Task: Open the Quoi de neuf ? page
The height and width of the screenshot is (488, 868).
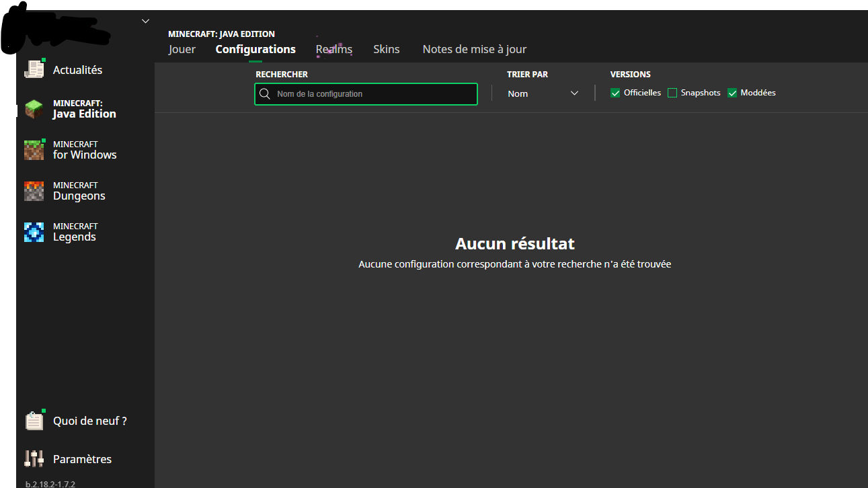Action: [x=90, y=421]
